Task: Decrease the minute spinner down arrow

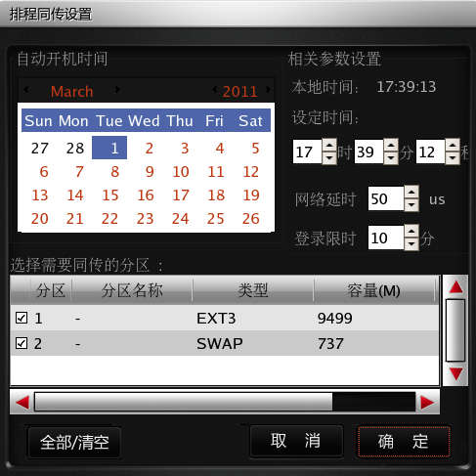Action: [x=391, y=158]
